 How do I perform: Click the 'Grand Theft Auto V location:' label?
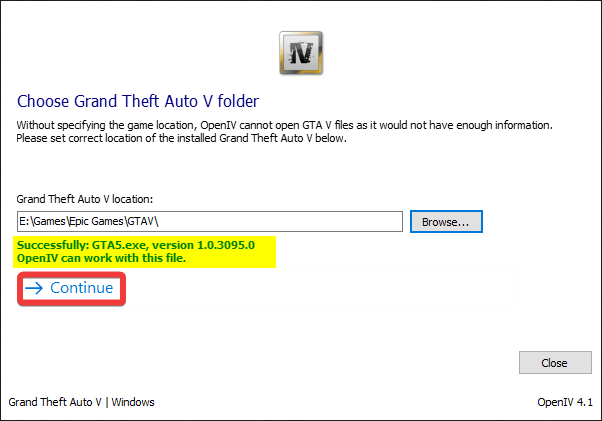click(84, 199)
